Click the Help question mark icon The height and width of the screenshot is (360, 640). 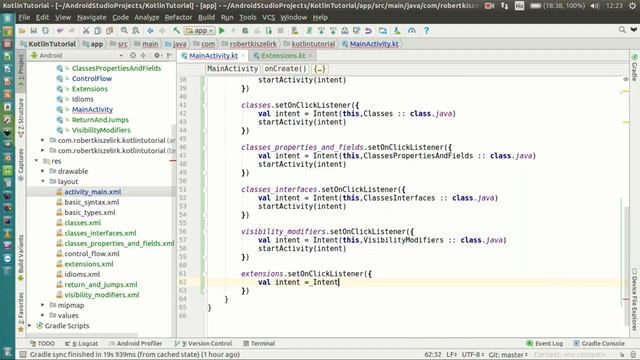pos(426,31)
